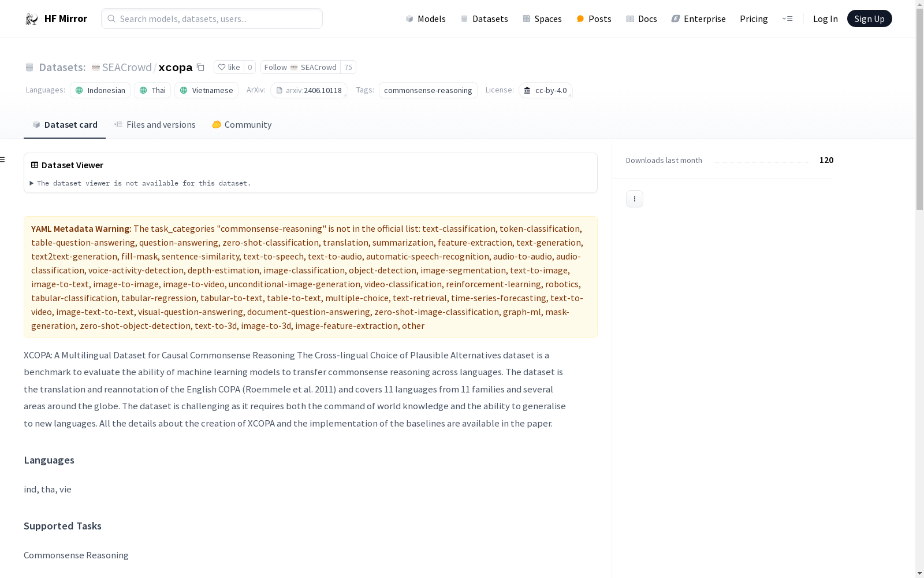Click the downloads count 120
This screenshot has width=924, height=578.
826,160
